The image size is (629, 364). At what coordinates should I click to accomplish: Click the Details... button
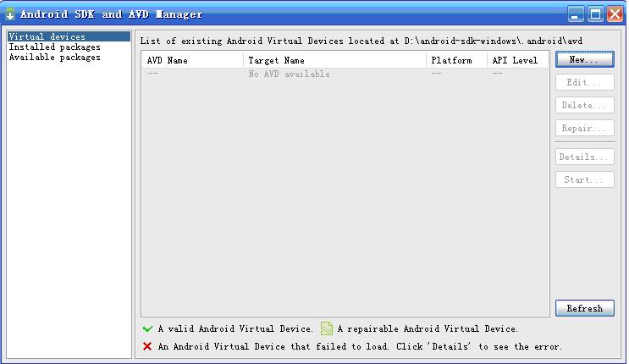tap(584, 157)
